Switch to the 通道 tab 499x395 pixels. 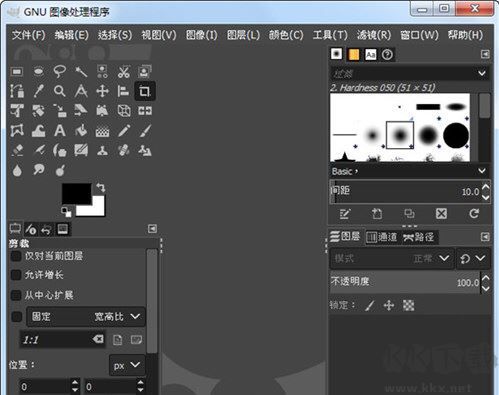(x=382, y=237)
